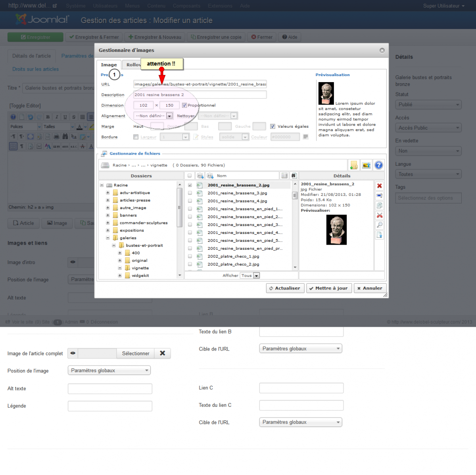This screenshot has height=475, width=476.
Task: Click the rename file icon in Détails
Action: (x=380, y=196)
